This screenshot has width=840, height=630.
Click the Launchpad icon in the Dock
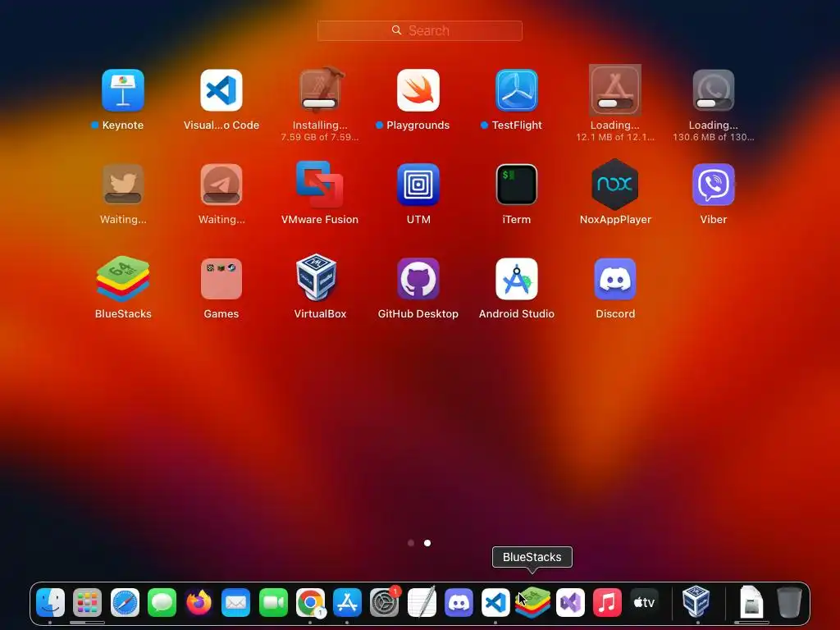click(87, 602)
